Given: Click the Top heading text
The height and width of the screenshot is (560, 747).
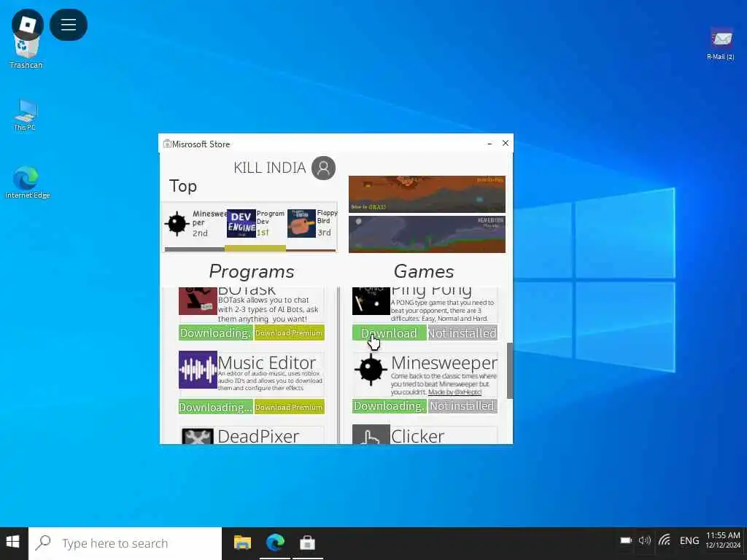Looking at the screenshot, I should coord(183,186).
